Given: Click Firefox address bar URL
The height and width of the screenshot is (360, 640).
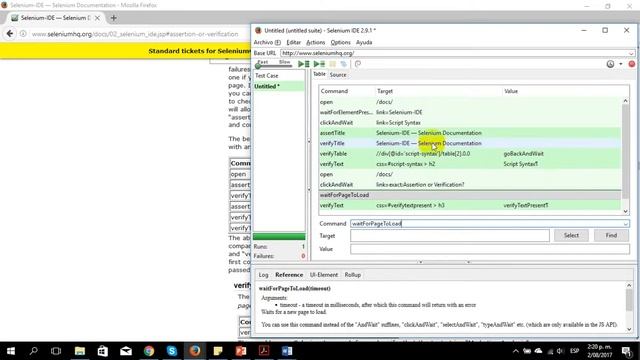Looking at the screenshot, I should point(135,34).
